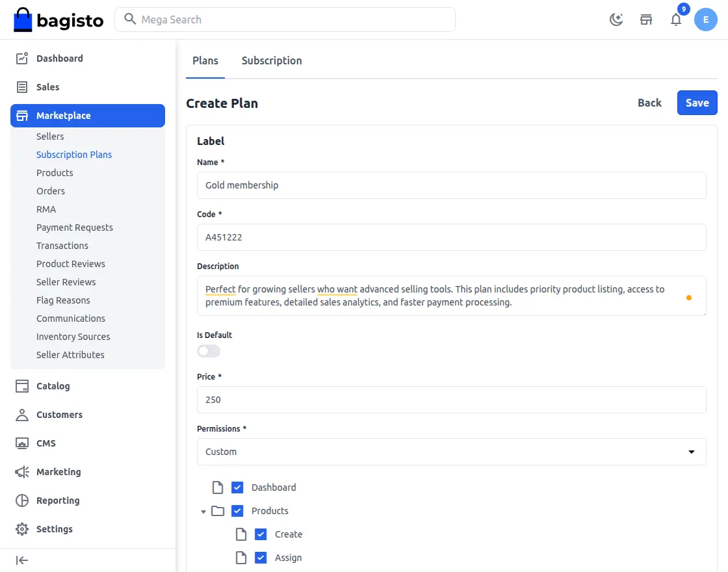Open Settings gear in sidebar
This screenshot has width=728, height=572.
(x=22, y=529)
